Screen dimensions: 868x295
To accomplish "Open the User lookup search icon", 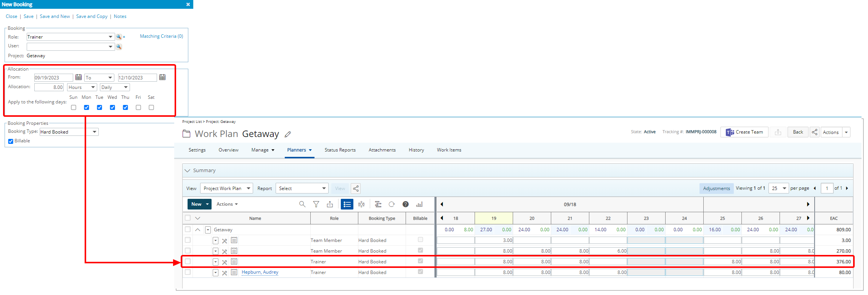I will [x=119, y=47].
